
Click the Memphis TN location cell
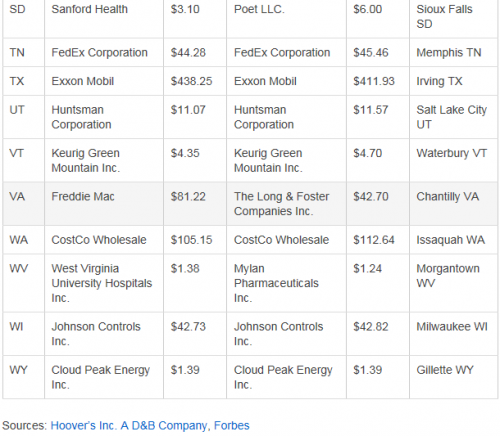point(454,52)
